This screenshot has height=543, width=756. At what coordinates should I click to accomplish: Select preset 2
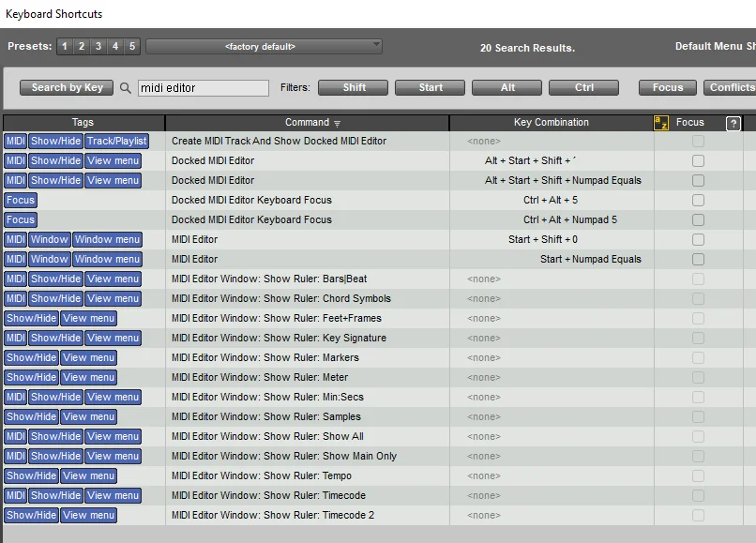point(82,46)
